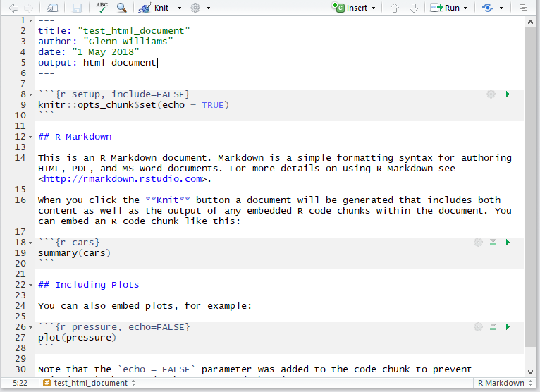Viewport: 540px width, 392px height.
Task: Collapse Including Plots section on line 22
Action: [30, 286]
